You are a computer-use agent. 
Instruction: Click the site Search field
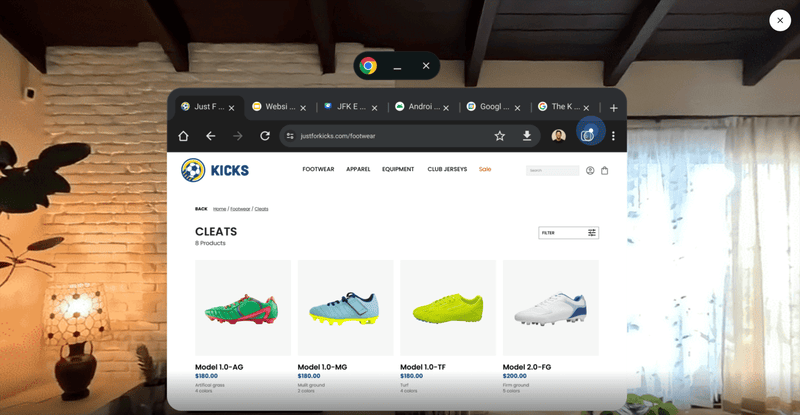click(553, 170)
